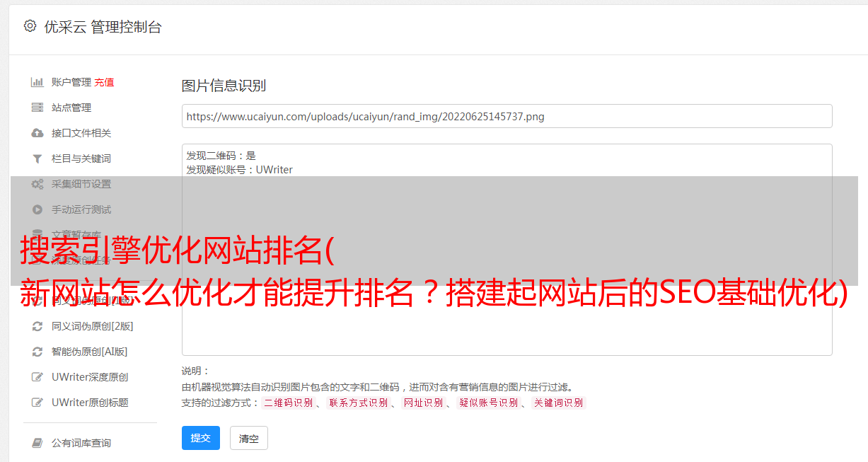This screenshot has height=462, width=868.
Task: Select the 智能伪原创[AI版] menu label
Action: (x=90, y=352)
